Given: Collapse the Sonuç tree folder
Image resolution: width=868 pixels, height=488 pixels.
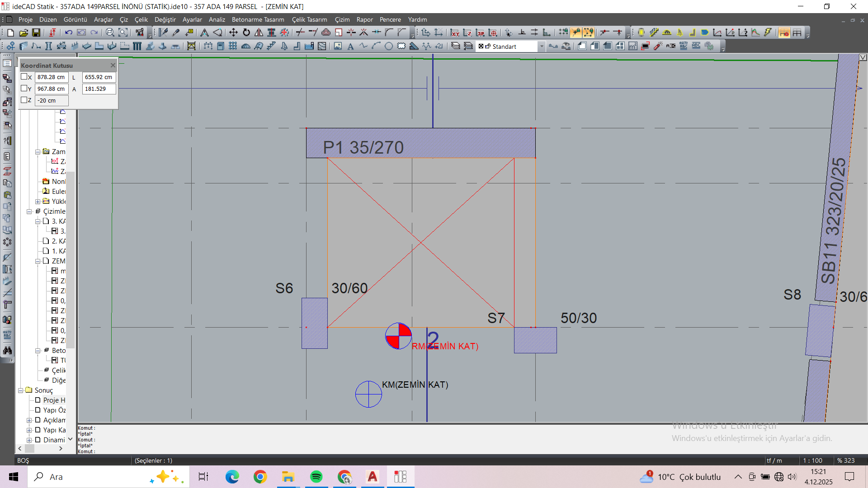Looking at the screenshot, I should [21, 390].
